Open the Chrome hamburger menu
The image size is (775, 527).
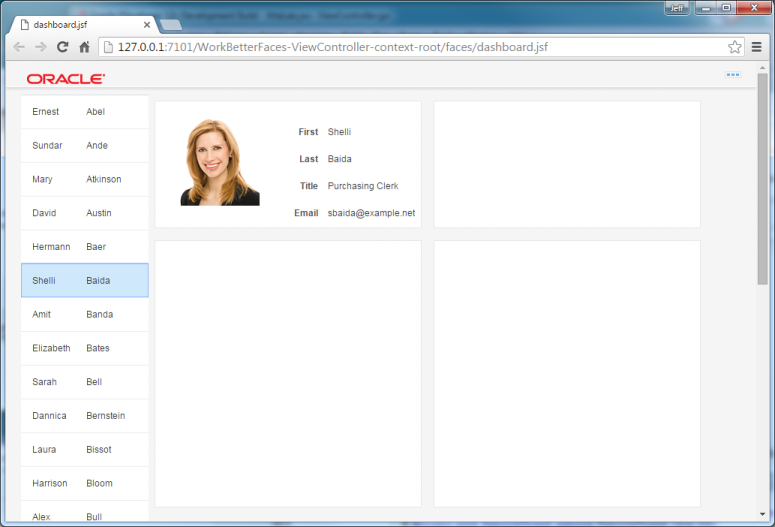(756, 47)
